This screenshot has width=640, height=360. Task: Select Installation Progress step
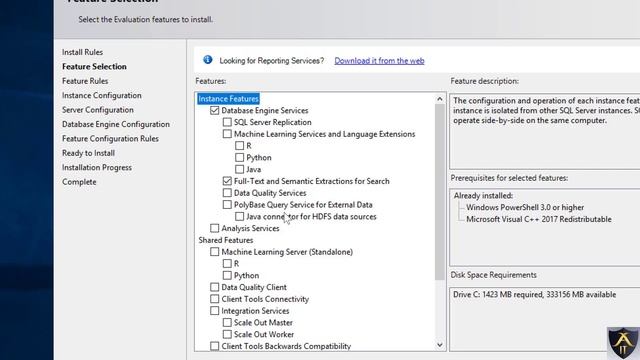click(97, 167)
